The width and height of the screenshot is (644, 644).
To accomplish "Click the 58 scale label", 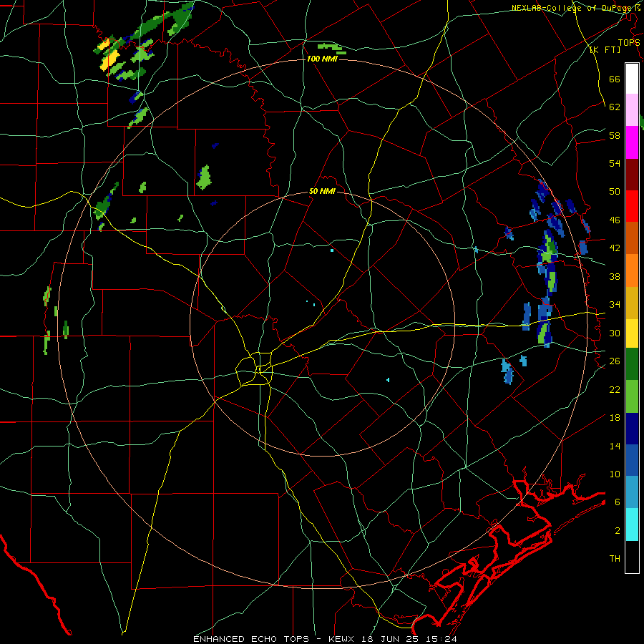I will tap(615, 135).
